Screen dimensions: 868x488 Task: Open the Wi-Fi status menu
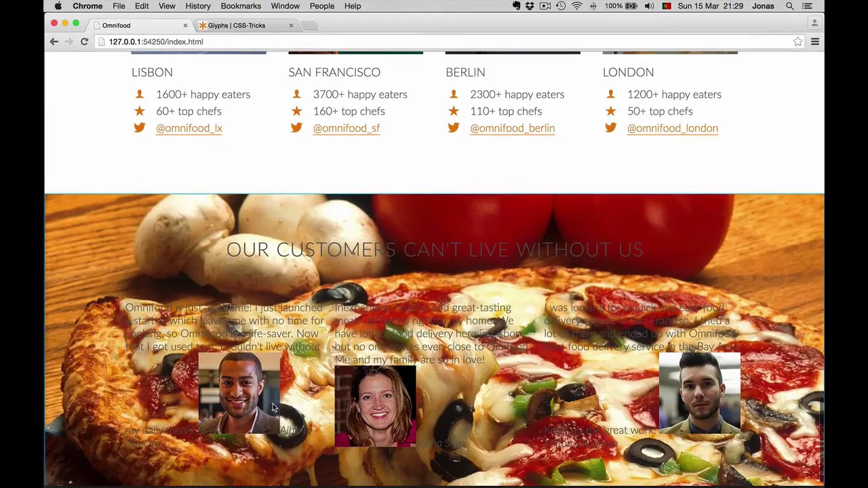tap(577, 6)
